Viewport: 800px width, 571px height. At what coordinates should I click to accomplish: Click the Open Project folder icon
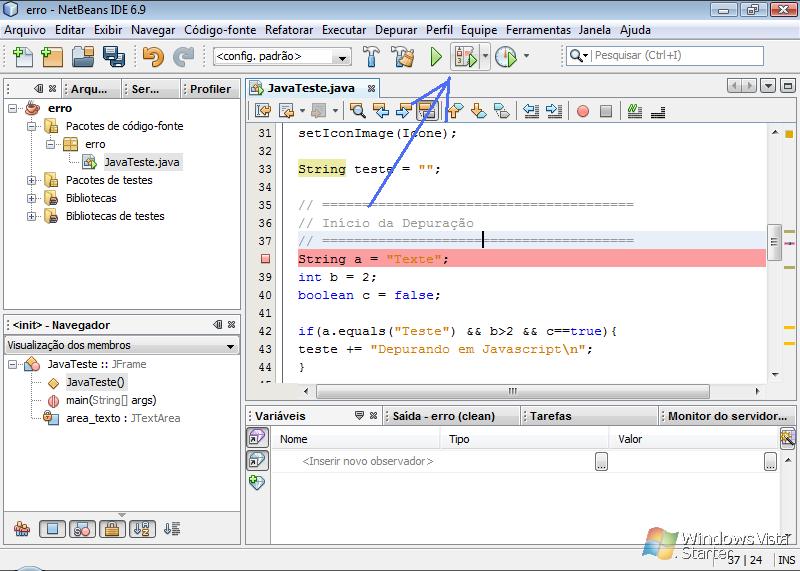83,56
